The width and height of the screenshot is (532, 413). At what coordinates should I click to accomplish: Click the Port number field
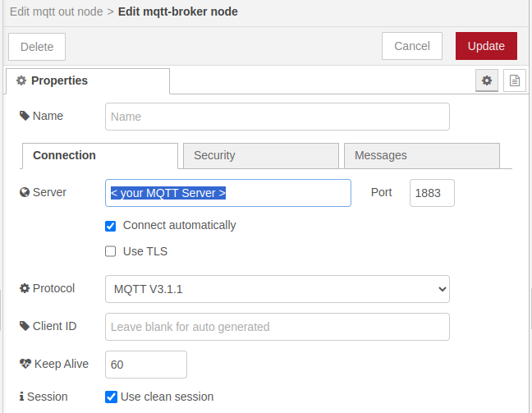click(431, 193)
